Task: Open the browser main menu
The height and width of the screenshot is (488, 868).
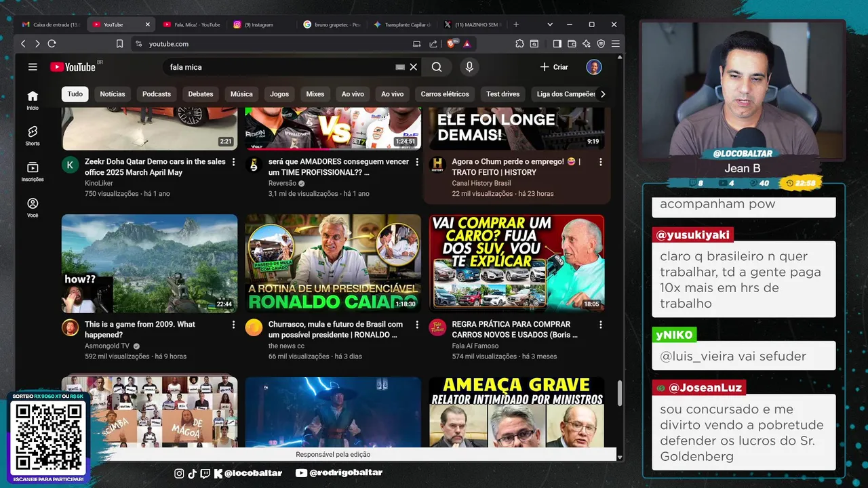Action: pos(616,43)
